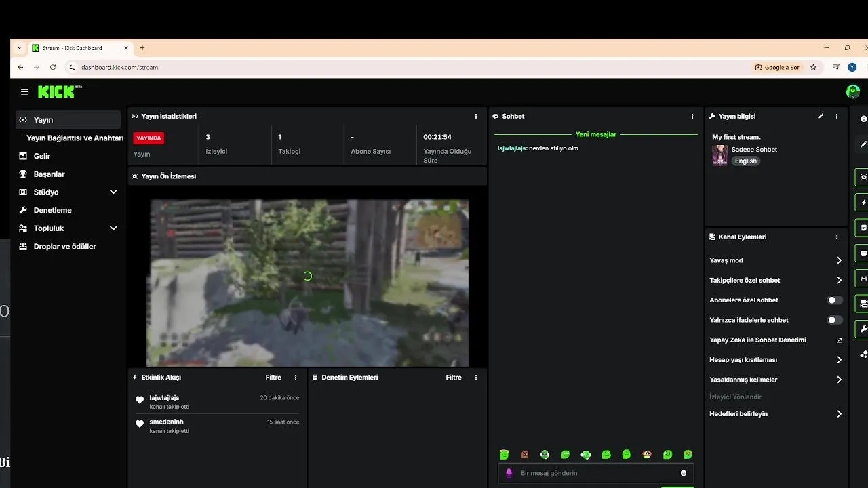Open browser tab search dropdown
The width and height of the screenshot is (868, 488).
19,48
